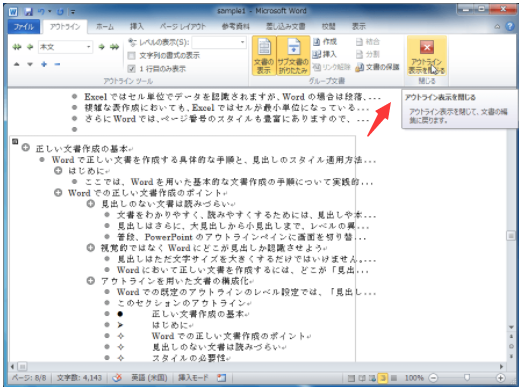519x387 pixels.
Task: Expand 視覚的ではなく Word heading
Action: coord(91,248)
